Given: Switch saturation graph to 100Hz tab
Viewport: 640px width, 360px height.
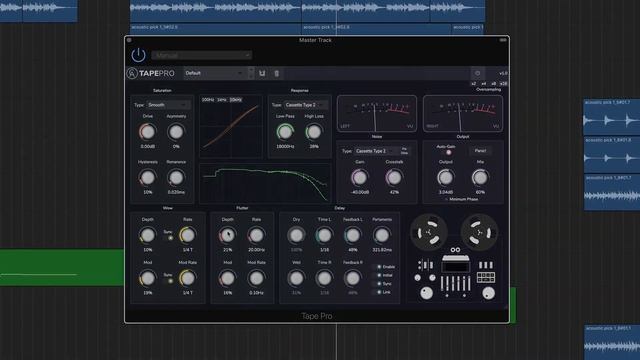Looking at the screenshot, I should 207,100.
